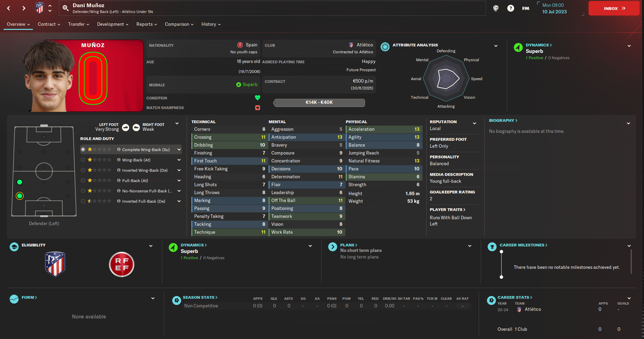644x339 pixels.
Task: Select Inverted Full-Back (De) role radio
Action: pyautogui.click(x=83, y=201)
